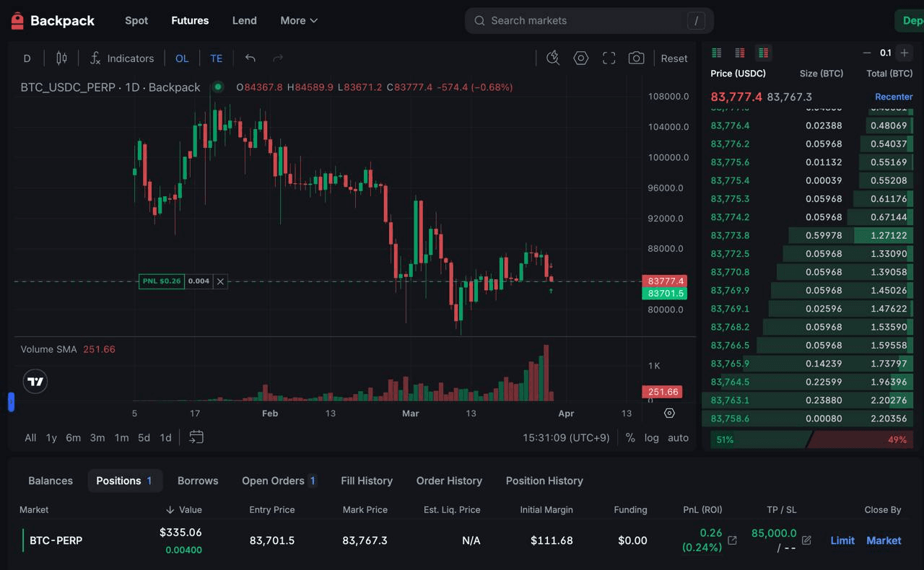Open the Spot navigation tab
This screenshot has width=924, height=570.
tap(136, 21)
